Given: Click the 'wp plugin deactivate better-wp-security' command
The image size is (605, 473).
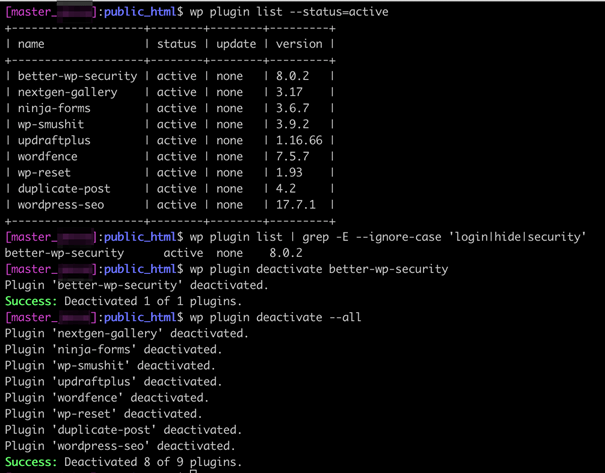Looking at the screenshot, I should (x=319, y=269).
